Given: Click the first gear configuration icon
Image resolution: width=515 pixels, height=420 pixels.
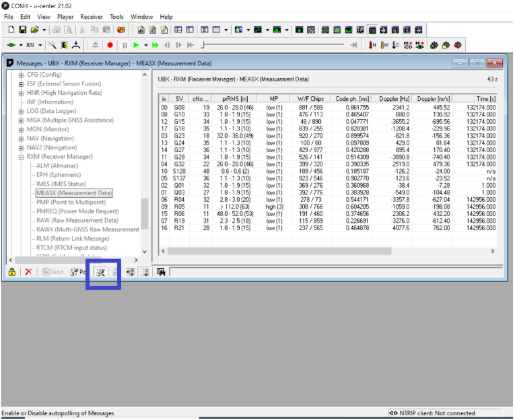Looking at the screenshot, I should pos(434,45).
